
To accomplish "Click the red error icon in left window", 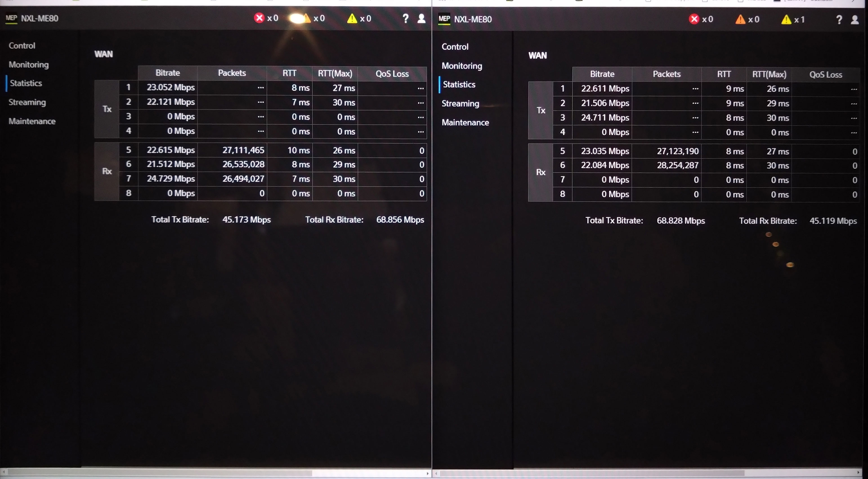I will tap(259, 18).
